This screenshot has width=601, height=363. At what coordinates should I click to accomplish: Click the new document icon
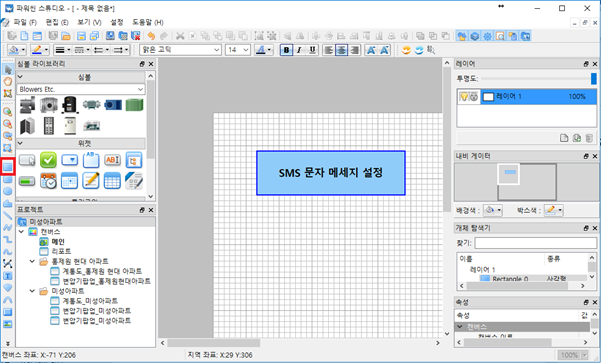point(24,36)
